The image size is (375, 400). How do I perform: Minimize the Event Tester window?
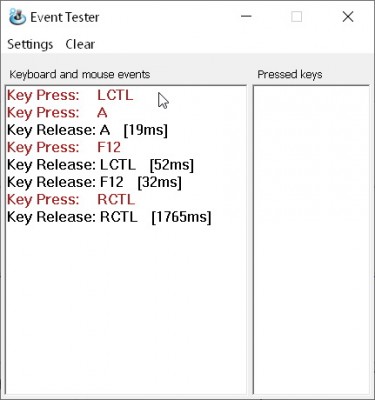click(246, 16)
